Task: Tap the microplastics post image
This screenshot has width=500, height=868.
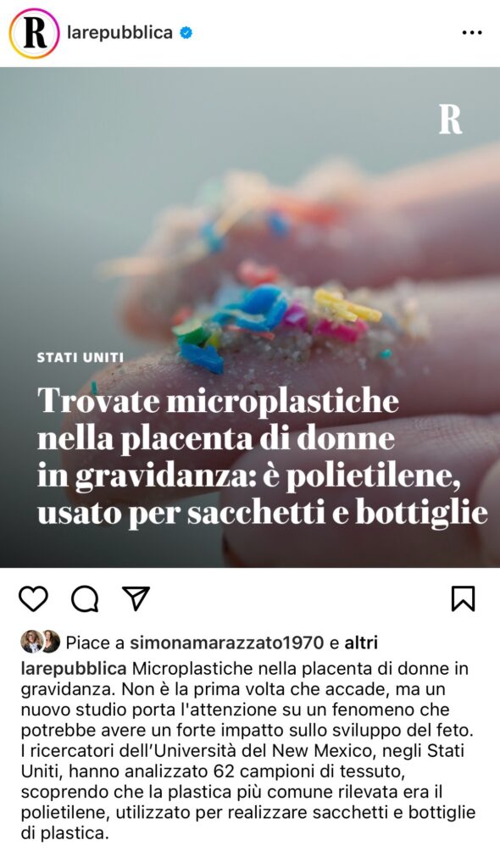Action: [x=250, y=317]
